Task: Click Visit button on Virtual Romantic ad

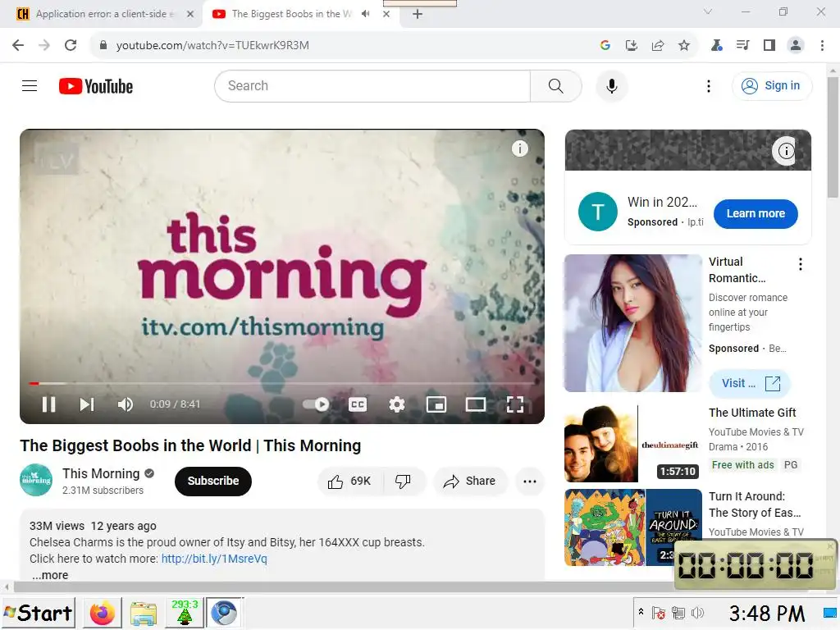Action: click(x=750, y=383)
